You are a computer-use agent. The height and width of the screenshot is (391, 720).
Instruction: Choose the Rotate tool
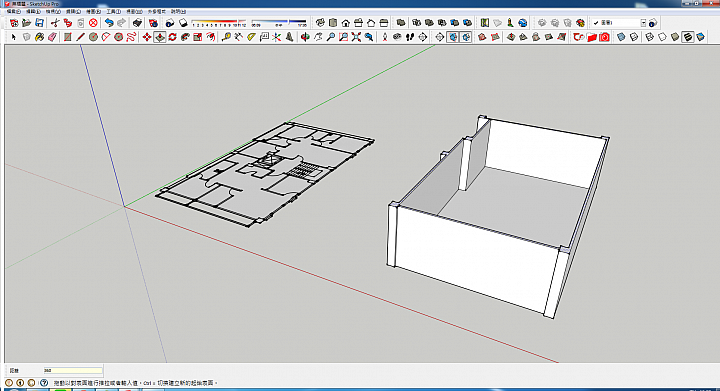173,37
